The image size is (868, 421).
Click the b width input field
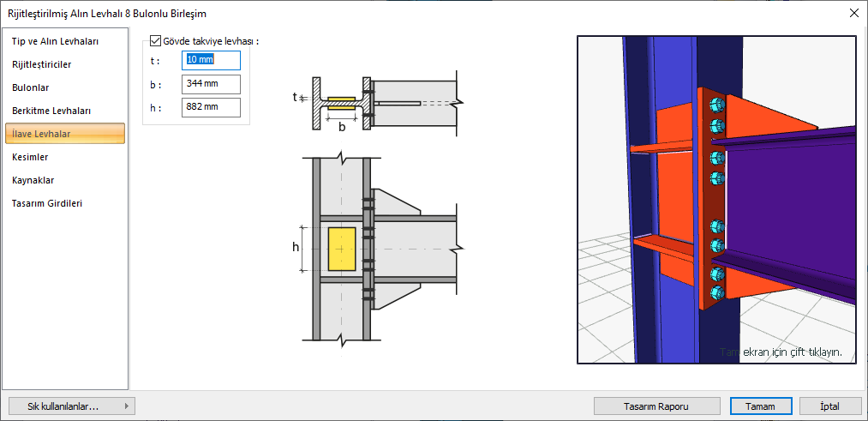click(x=211, y=84)
